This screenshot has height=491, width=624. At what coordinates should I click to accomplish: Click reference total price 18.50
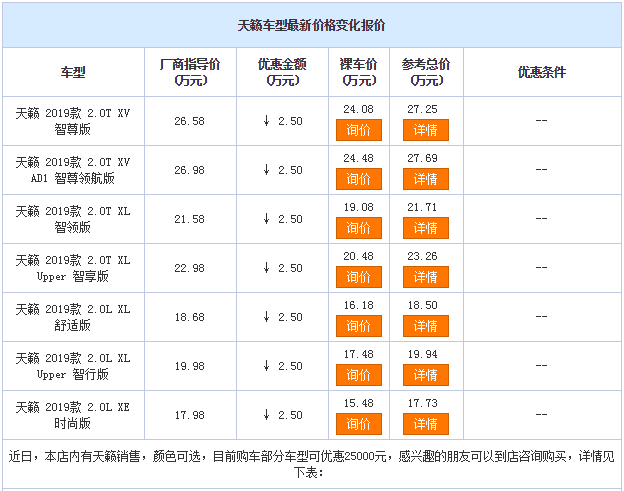coord(422,305)
